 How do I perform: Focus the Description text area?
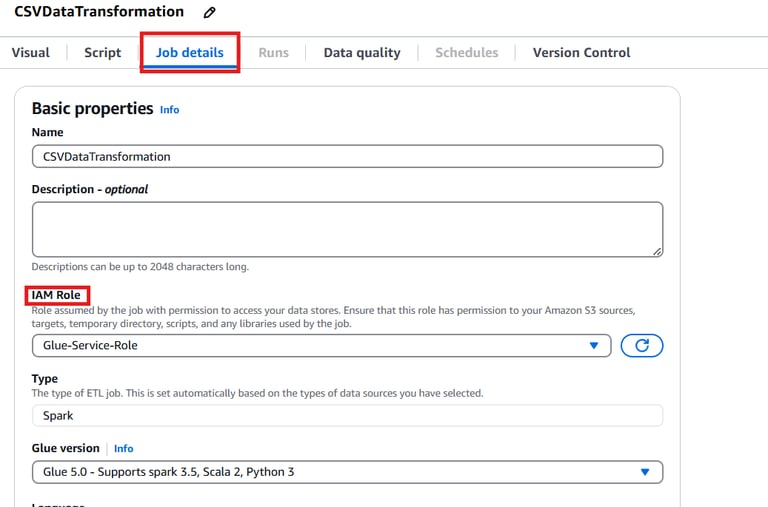point(347,229)
